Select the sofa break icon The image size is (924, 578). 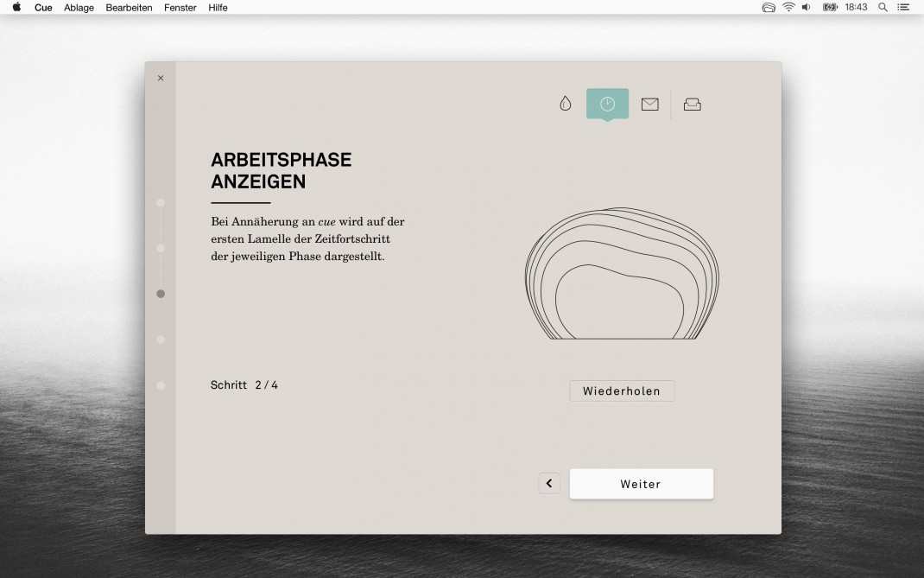(x=692, y=104)
